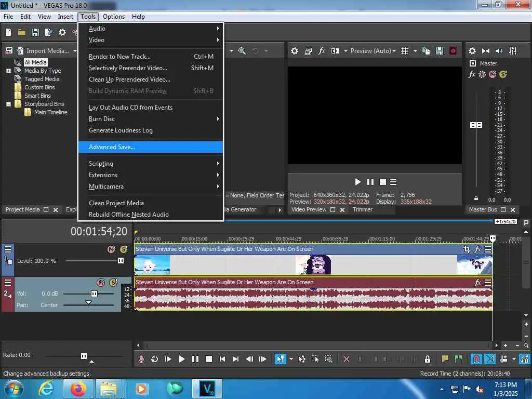The width and height of the screenshot is (532, 399).
Task: Select the Selection Edit tool in the timeline toolbar
Action: (315, 359)
